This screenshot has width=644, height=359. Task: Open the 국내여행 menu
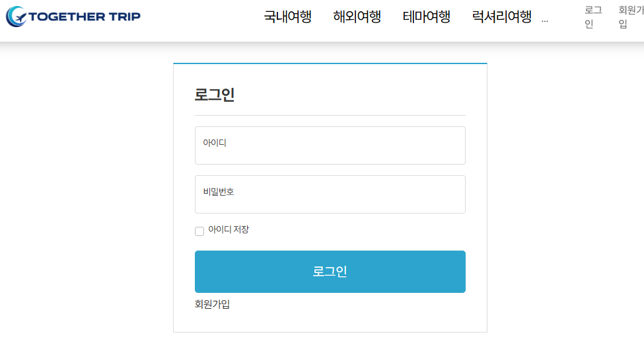[287, 17]
